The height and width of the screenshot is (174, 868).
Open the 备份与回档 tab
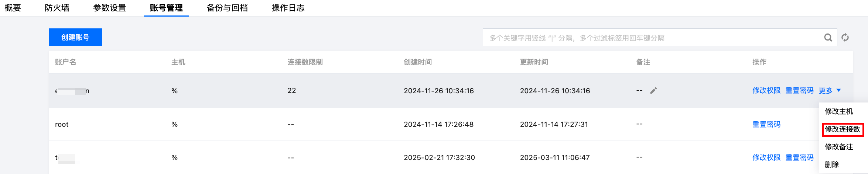(x=227, y=8)
